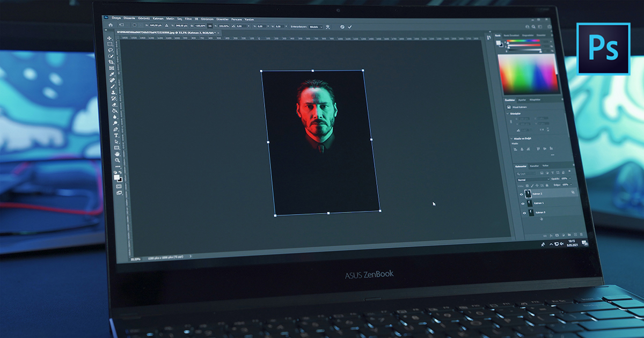Screen dimensions: 644x338
Task: Cancel the transform with the circle-slash icon
Action: tap(342, 27)
